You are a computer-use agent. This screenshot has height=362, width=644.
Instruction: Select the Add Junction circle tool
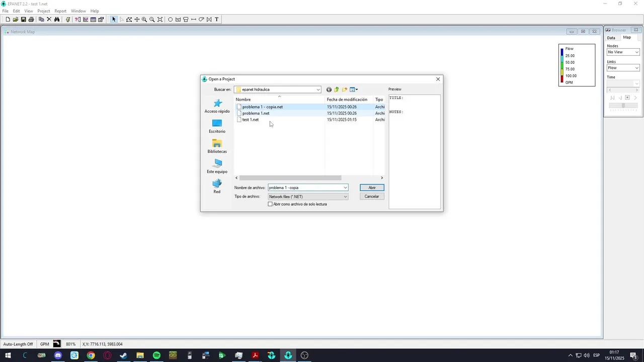coord(170,20)
